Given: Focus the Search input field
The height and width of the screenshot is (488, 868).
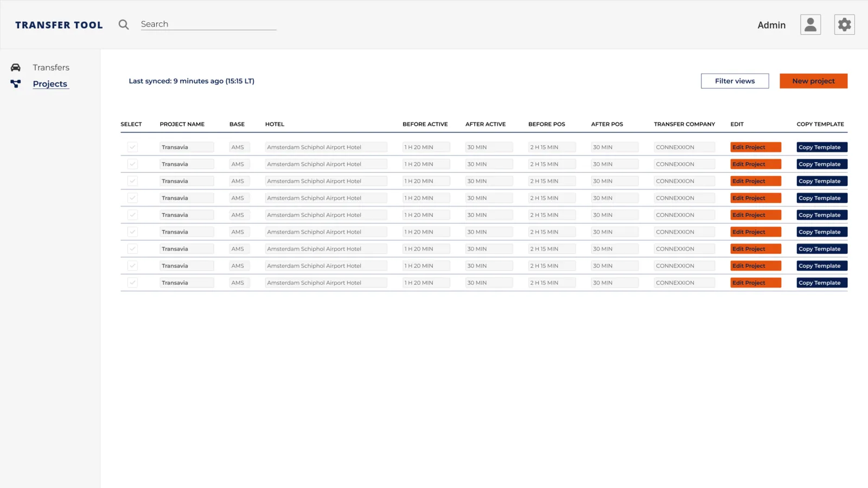Looking at the screenshot, I should (208, 24).
